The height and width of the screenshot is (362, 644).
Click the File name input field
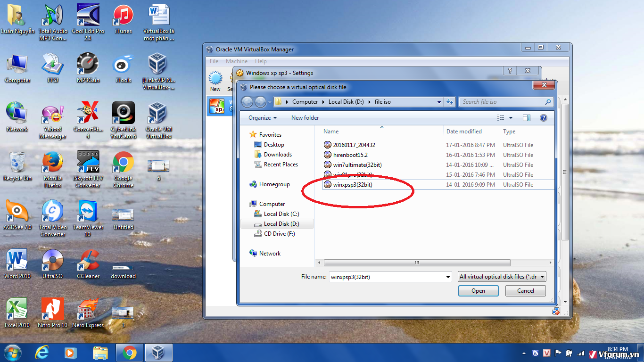click(x=386, y=277)
